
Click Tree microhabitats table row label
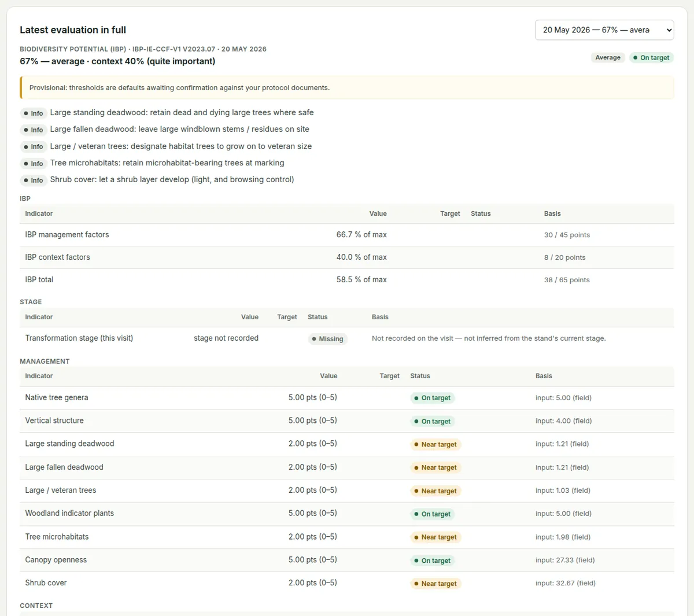(x=57, y=537)
